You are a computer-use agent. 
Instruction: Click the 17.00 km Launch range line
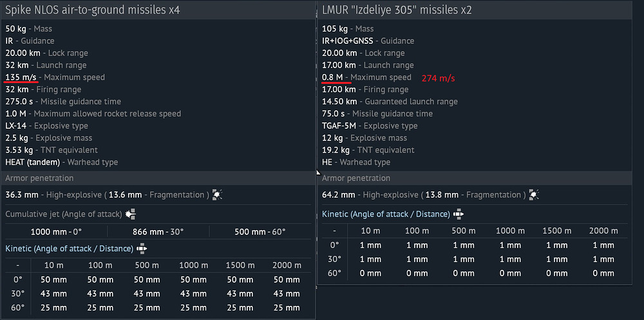click(x=368, y=65)
